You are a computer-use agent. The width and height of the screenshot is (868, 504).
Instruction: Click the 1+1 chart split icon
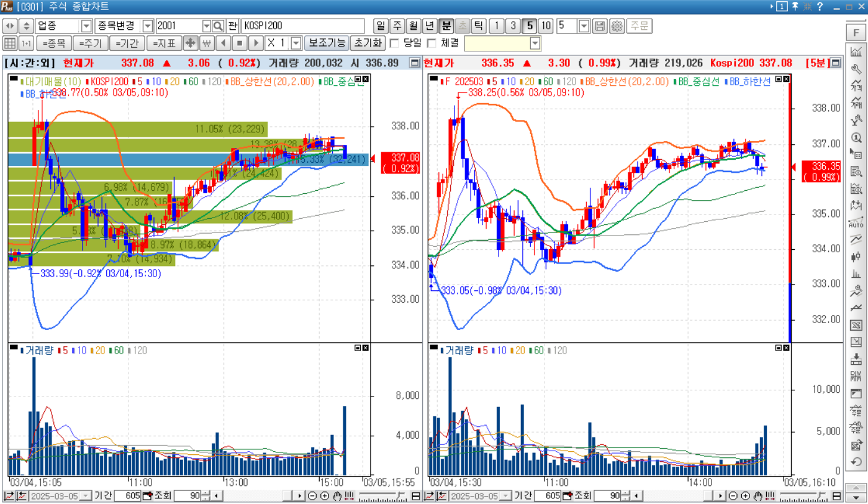[x=26, y=44]
